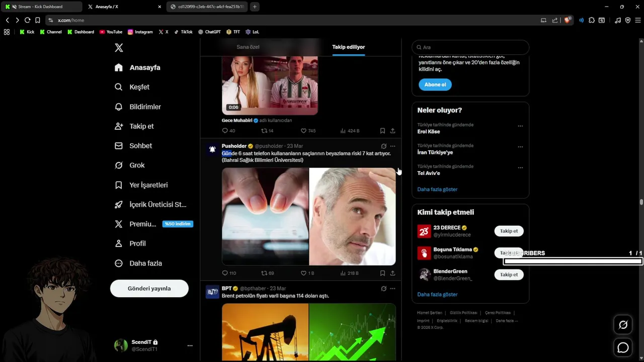Click Abone ol button
This screenshot has width=644, height=362.
coord(435,84)
